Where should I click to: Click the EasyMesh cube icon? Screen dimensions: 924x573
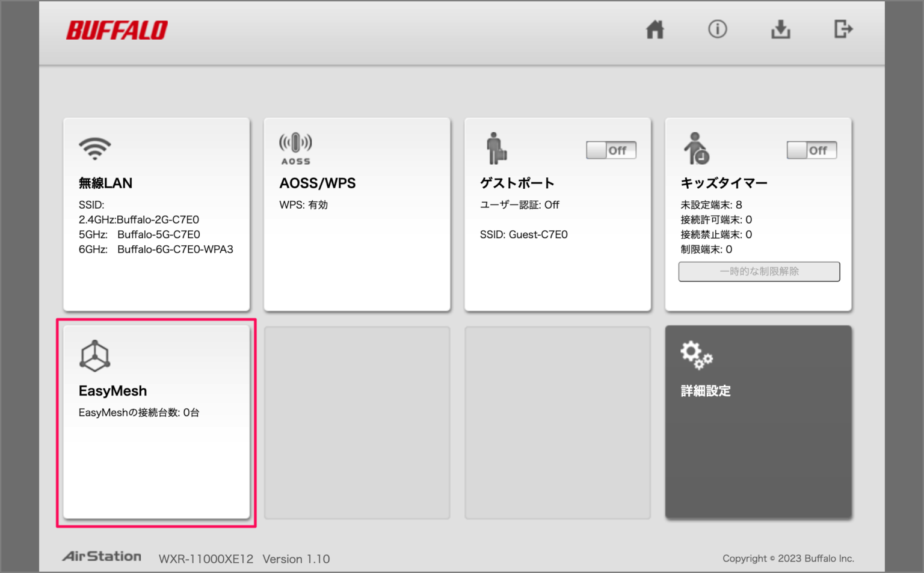pyautogui.click(x=94, y=356)
